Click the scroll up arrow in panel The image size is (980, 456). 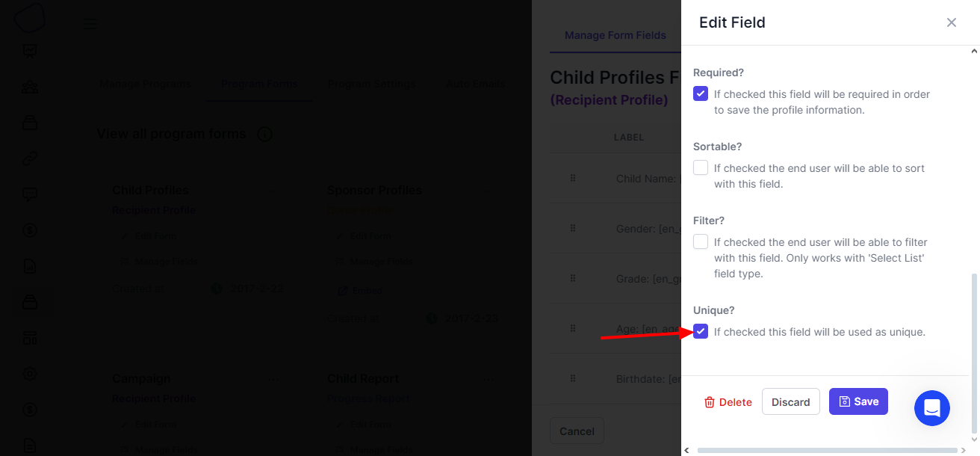(973, 52)
